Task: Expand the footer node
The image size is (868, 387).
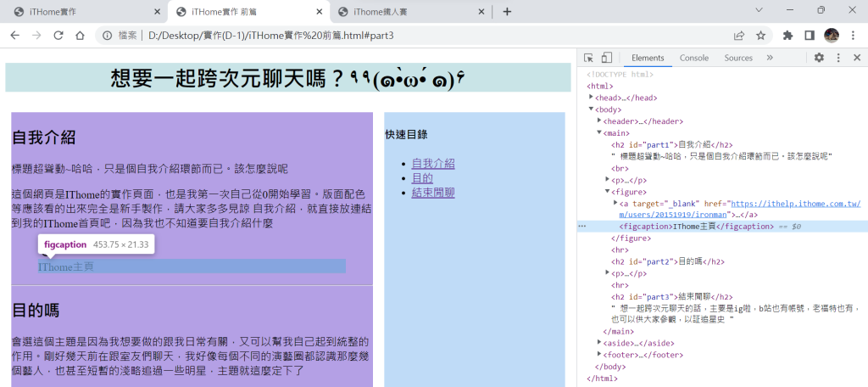Action: [599, 354]
